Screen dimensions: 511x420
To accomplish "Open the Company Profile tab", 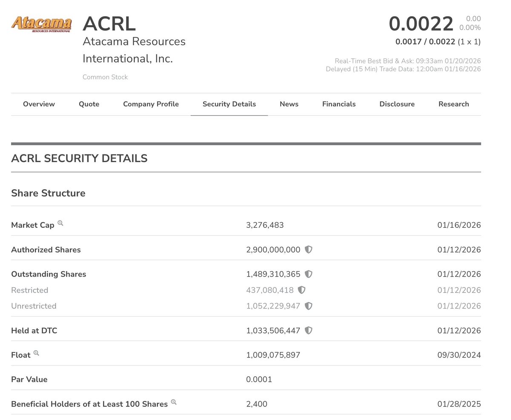I will [x=151, y=104].
